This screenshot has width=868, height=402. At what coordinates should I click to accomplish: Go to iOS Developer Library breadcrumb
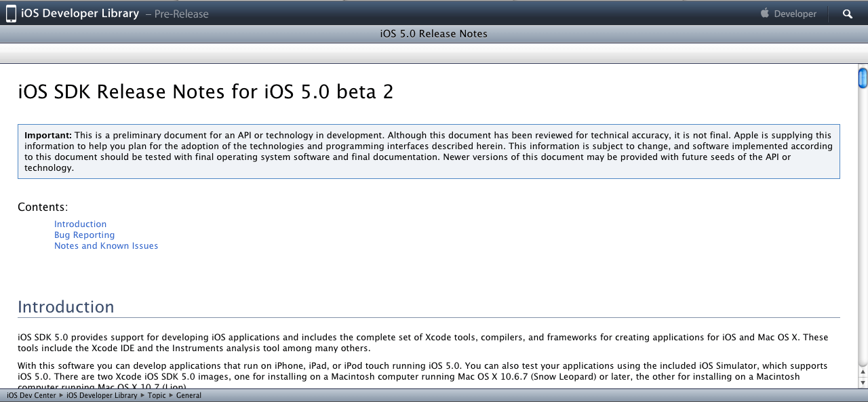102,395
